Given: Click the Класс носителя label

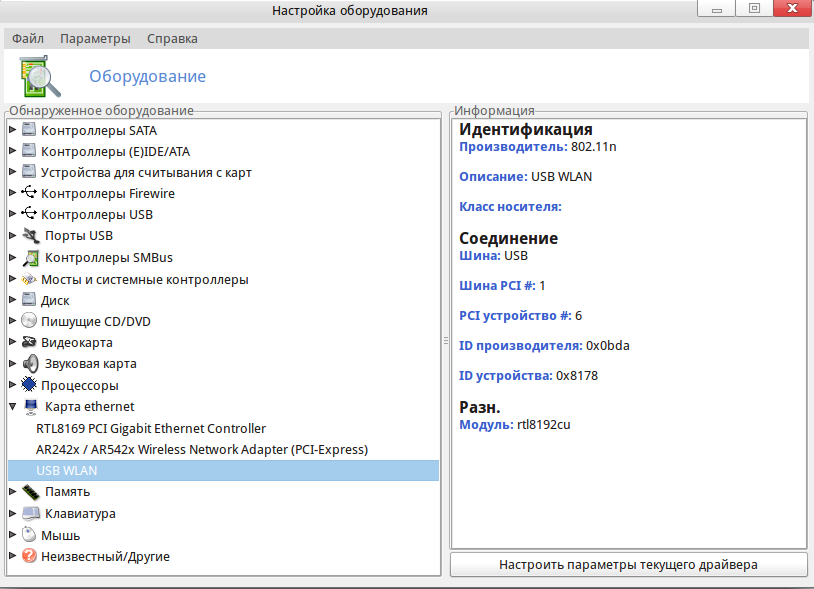Looking at the screenshot, I should click(510, 207).
